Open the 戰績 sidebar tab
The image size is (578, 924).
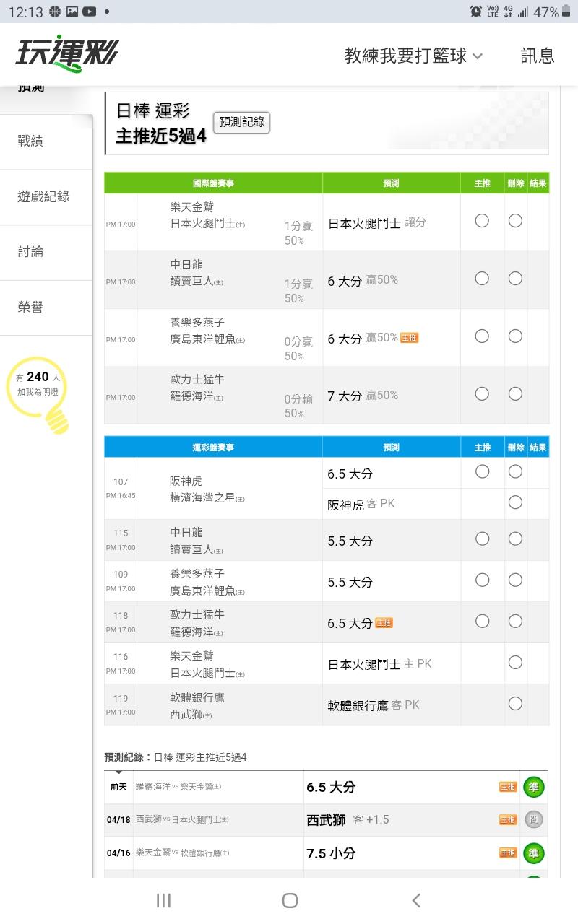(30, 141)
